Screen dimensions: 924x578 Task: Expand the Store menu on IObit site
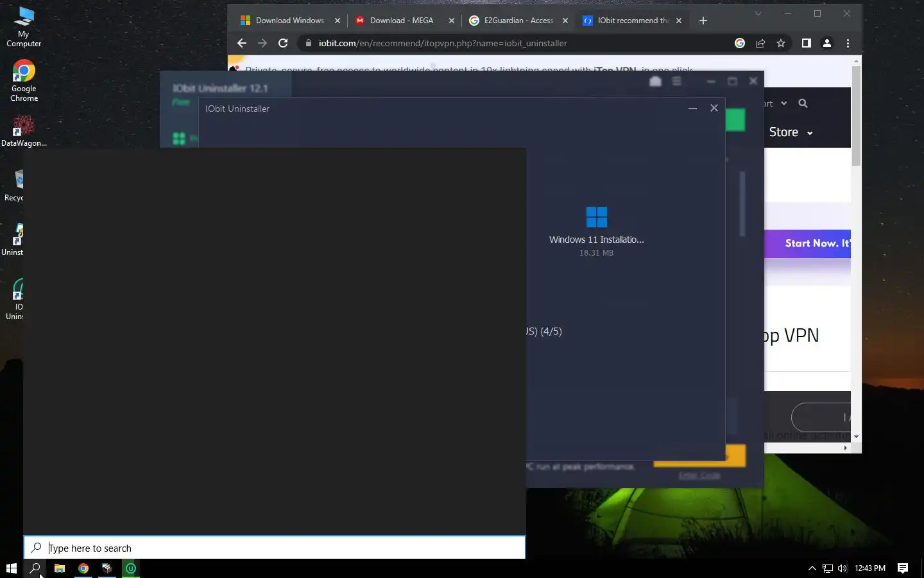791,132
